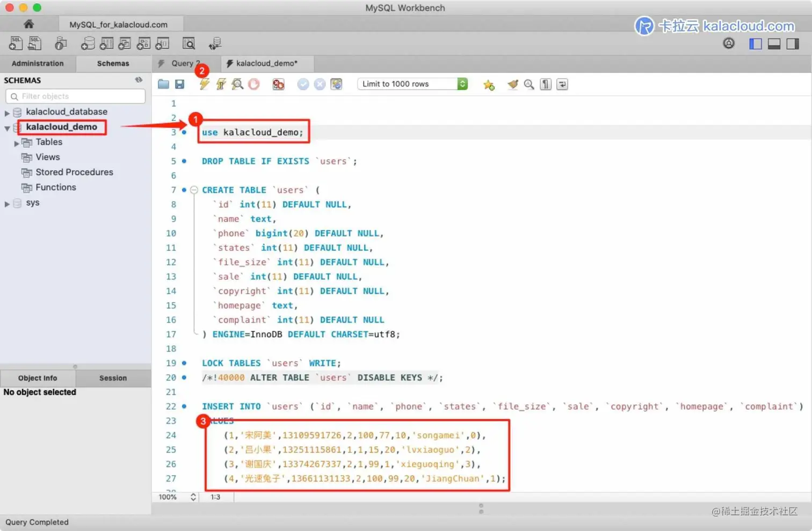Open the object inspector icon
The height and width of the screenshot is (531, 812).
click(61, 43)
